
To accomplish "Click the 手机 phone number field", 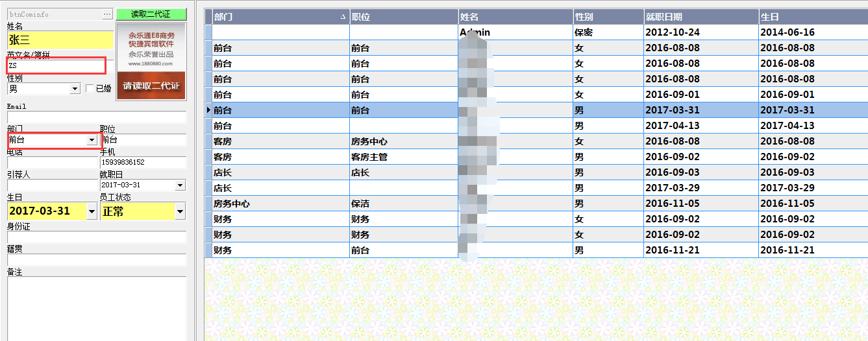I will coord(143,162).
